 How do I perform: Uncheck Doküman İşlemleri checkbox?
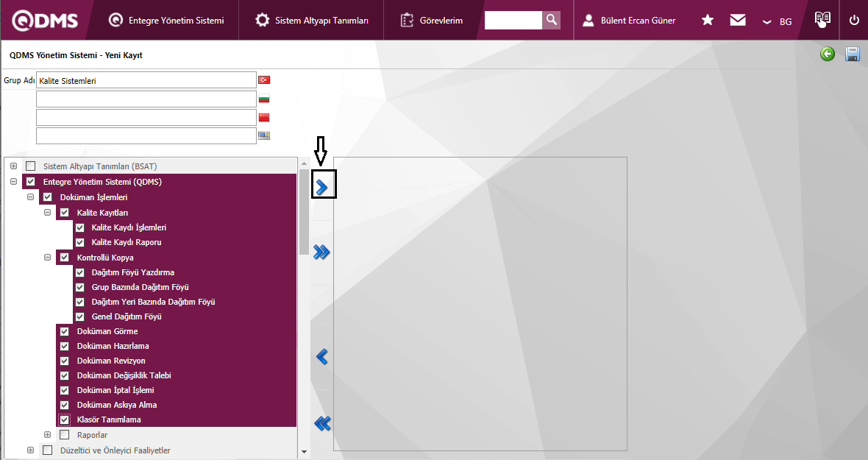pos(48,197)
